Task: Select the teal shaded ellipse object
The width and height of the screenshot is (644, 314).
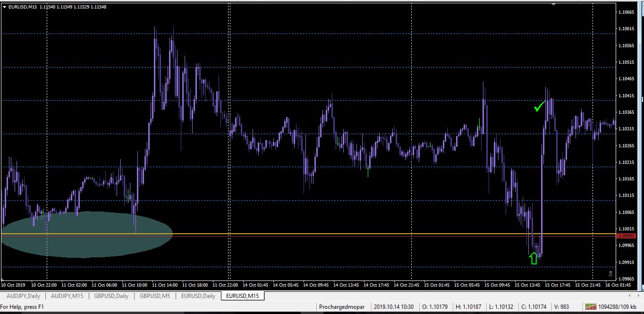Action: tap(86, 235)
